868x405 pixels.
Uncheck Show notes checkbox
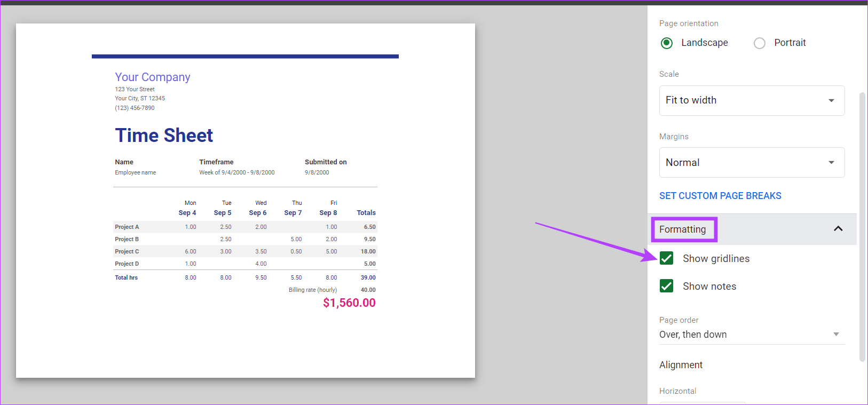coord(667,286)
